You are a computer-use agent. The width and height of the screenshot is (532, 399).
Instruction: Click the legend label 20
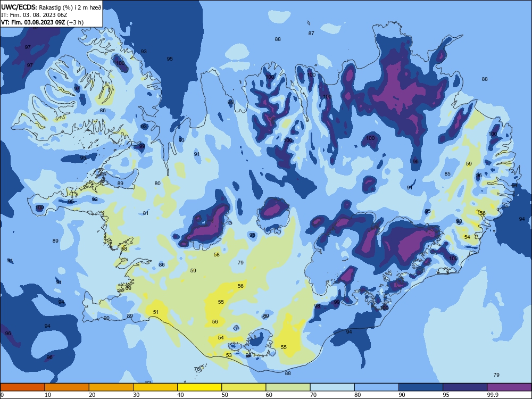point(92,395)
